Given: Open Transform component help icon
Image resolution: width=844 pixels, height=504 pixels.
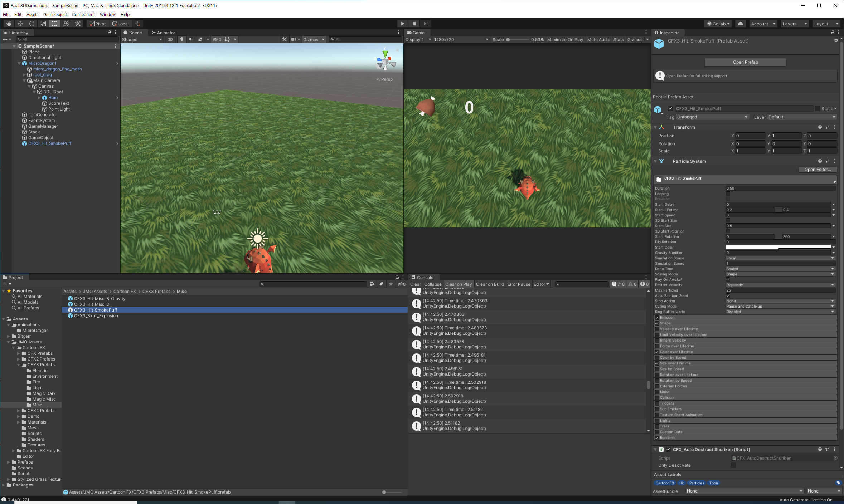Looking at the screenshot, I should (x=820, y=127).
